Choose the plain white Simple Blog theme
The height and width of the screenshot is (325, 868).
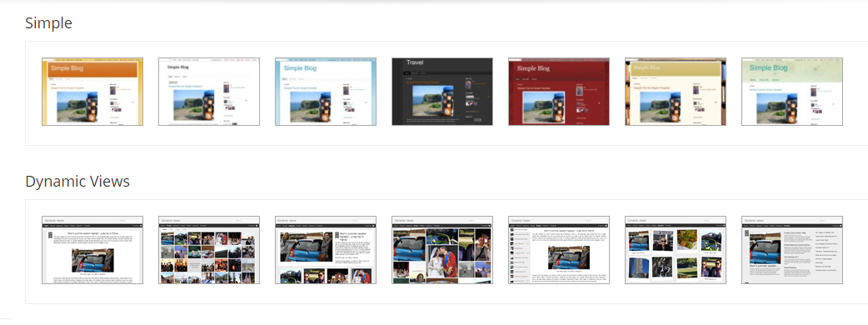click(x=209, y=92)
